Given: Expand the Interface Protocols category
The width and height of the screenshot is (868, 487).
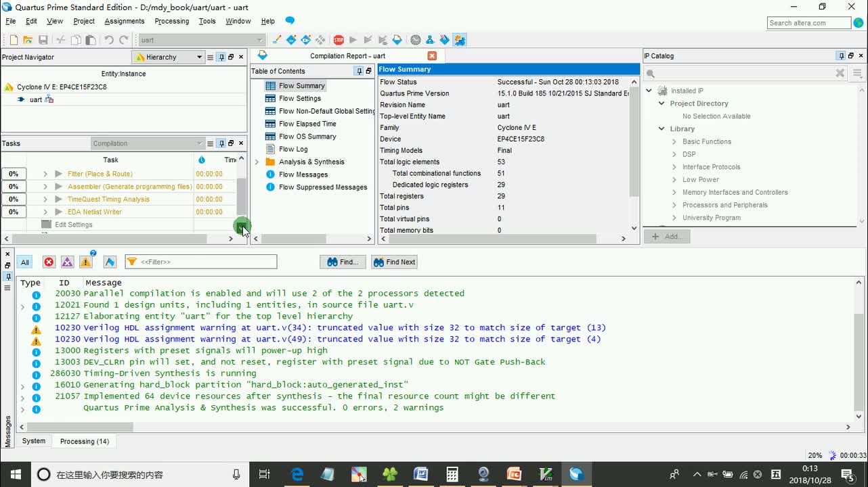Looking at the screenshot, I should 674,167.
